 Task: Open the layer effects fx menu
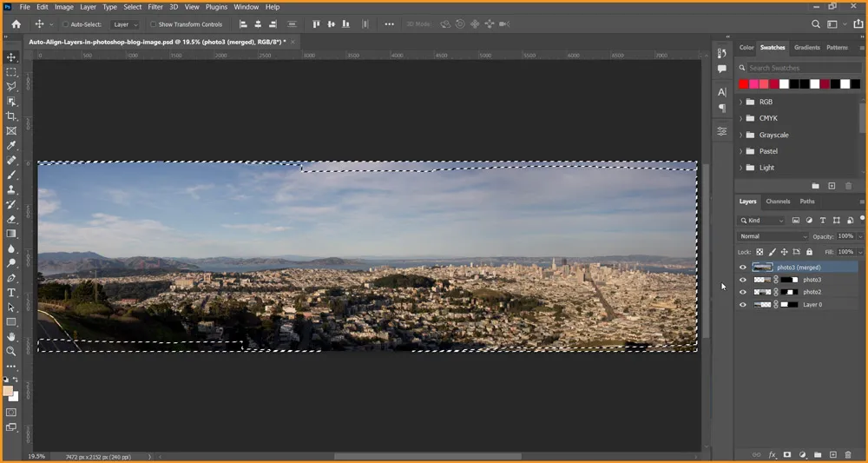click(772, 454)
